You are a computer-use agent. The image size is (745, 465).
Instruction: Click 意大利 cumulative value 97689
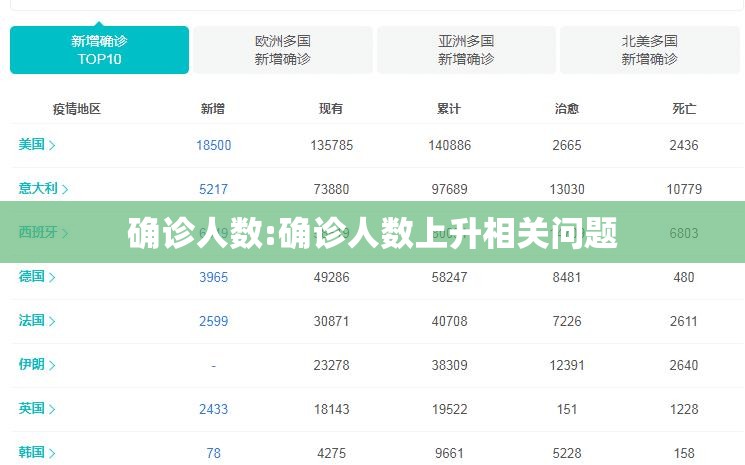pos(449,190)
